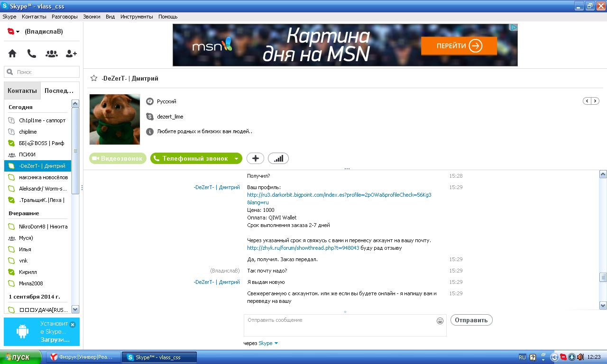
Task: Switch to the Контакты tab
Action: [x=22, y=91]
